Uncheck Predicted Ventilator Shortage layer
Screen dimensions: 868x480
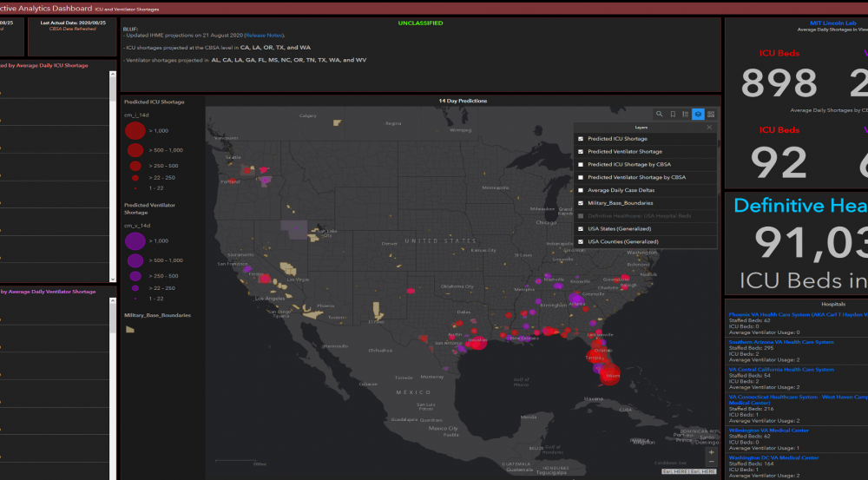click(581, 152)
